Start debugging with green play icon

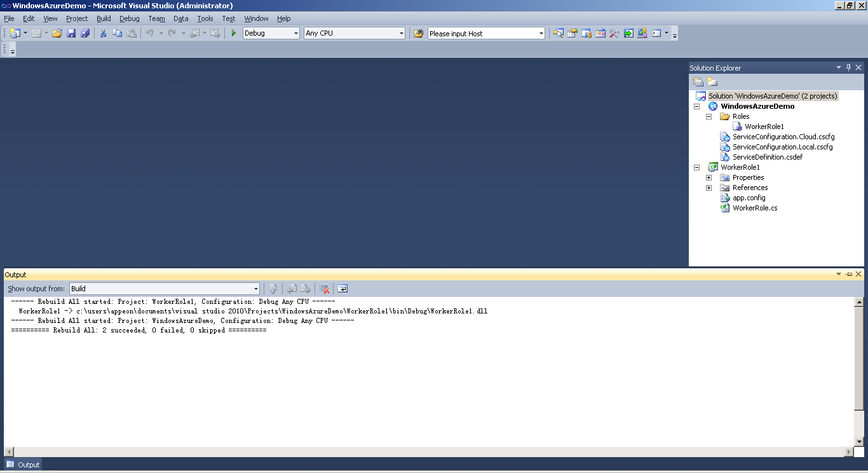coord(234,33)
